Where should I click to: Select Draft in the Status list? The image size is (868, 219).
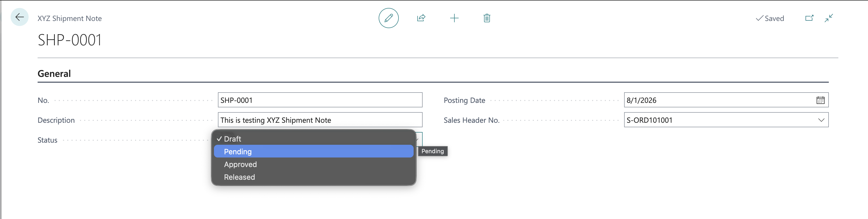tap(313, 139)
